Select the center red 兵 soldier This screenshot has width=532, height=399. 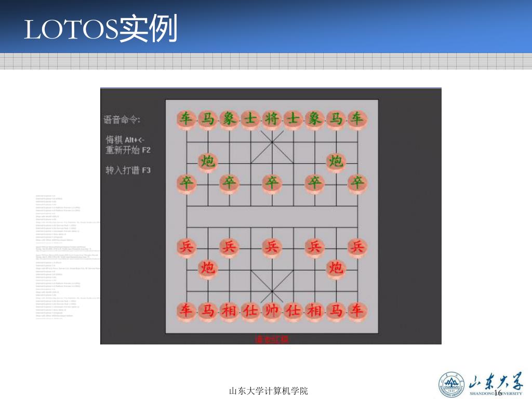click(x=272, y=248)
